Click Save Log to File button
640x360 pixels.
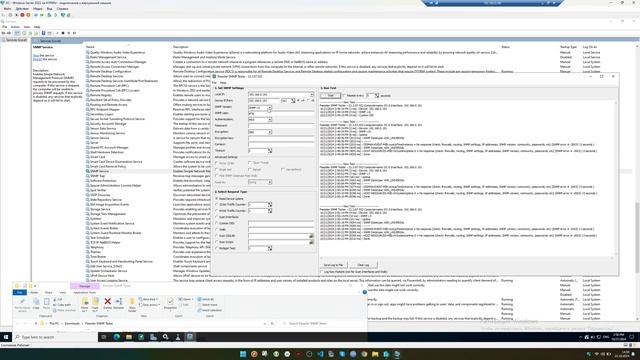(x=333, y=265)
